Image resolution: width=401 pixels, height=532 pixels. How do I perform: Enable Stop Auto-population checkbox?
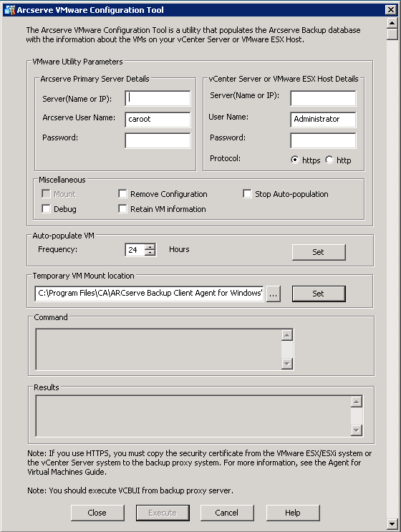tap(247, 194)
